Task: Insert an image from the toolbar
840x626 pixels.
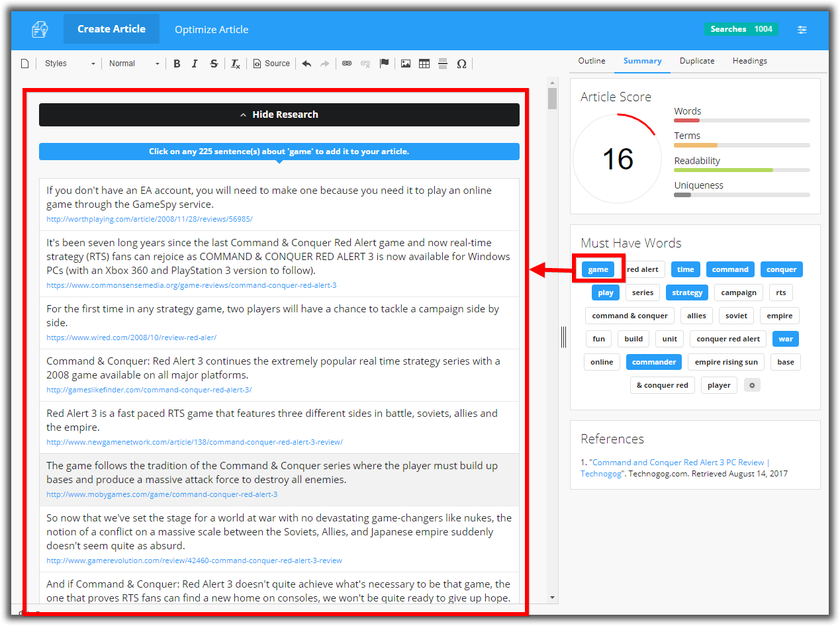Action: (406, 64)
